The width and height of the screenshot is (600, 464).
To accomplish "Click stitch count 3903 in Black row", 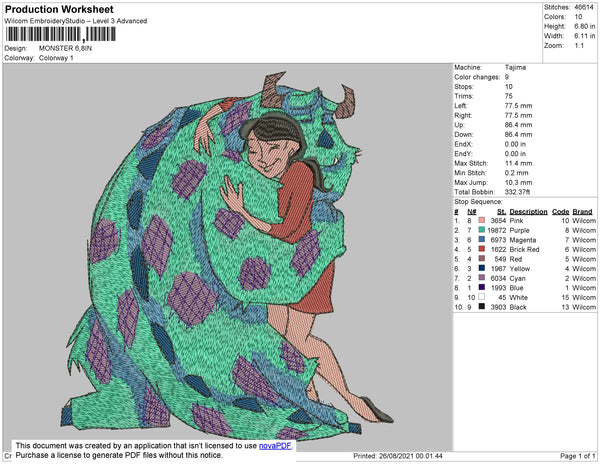I will tap(498, 307).
